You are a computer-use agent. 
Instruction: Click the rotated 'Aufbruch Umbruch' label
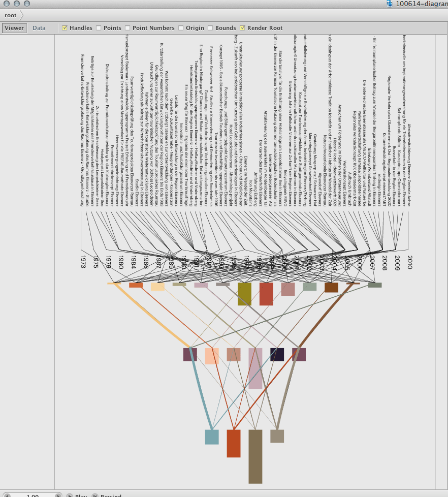click(x=350, y=190)
